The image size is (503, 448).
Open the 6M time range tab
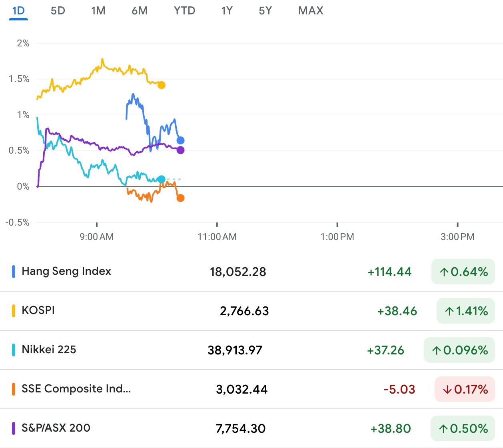140,11
